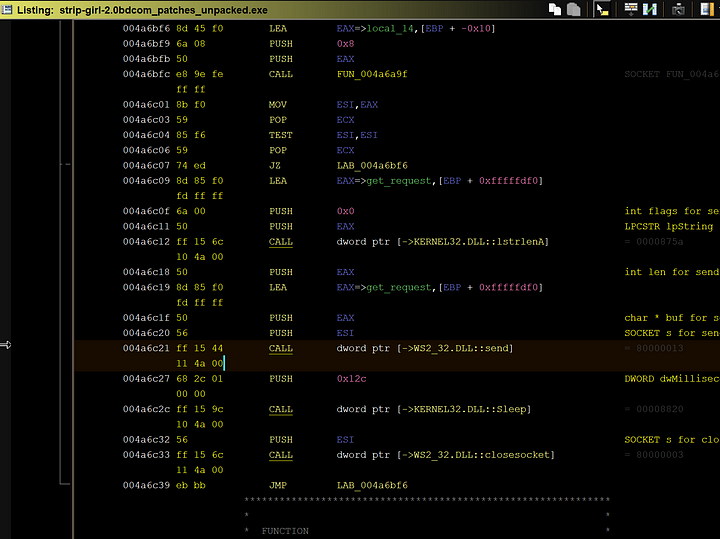This screenshot has width=720, height=539.
Task: Click bytes 'eb bb' at 004a6c39
Action: 191,485
